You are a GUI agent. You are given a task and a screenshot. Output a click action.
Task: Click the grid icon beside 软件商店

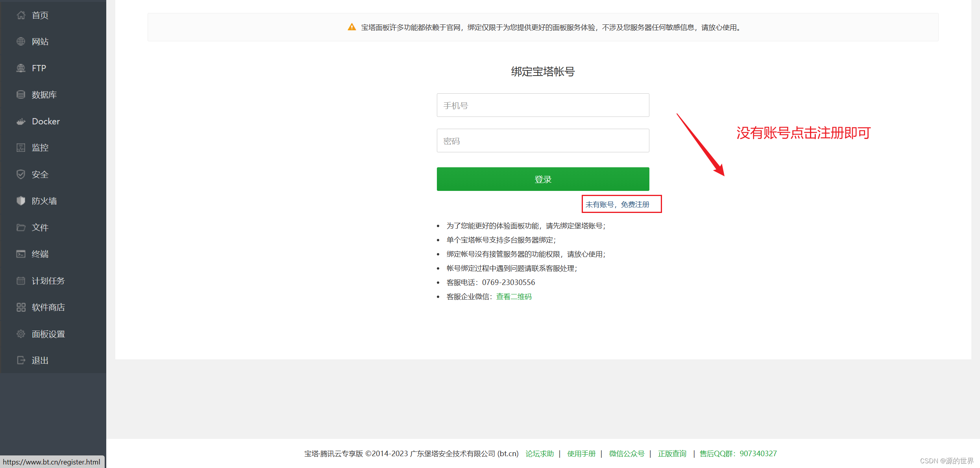coord(21,307)
